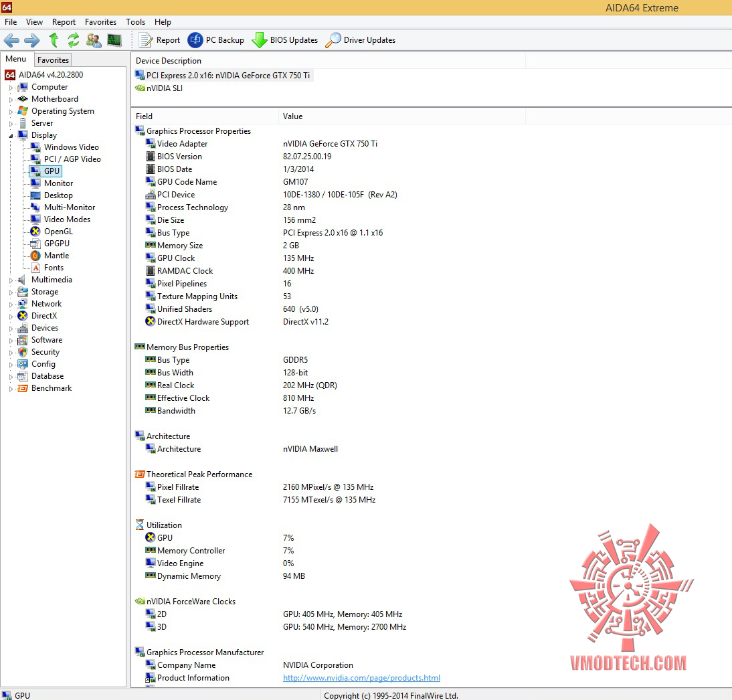732x700 pixels.
Task: Expand the Multimedia tree node
Action: [x=11, y=280]
